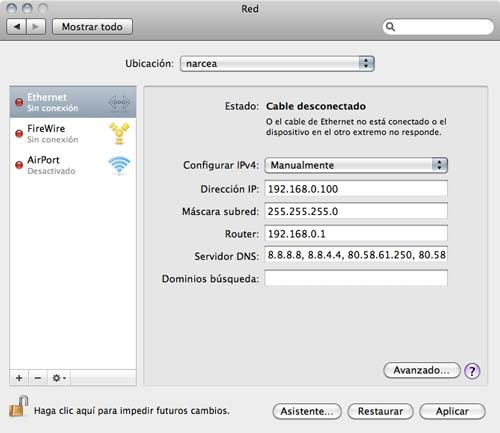Viewport: 500px width, 433px height.
Task: Open the Ubicación location dropdown
Action: coord(277,63)
